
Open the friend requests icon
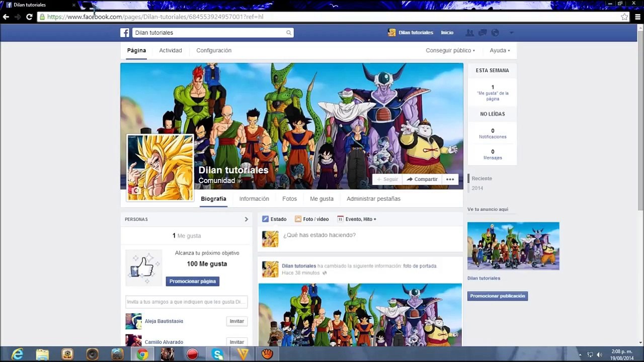pos(469,33)
